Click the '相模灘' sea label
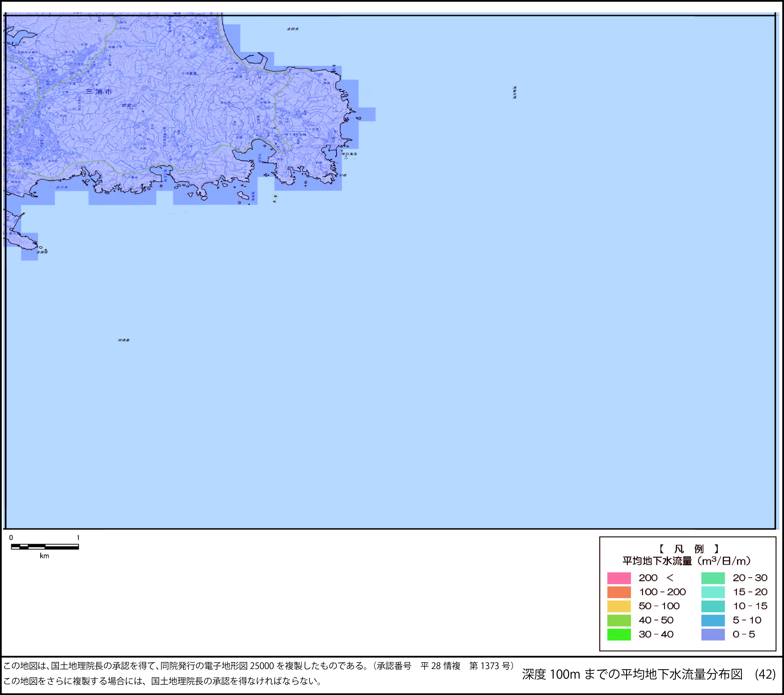Screen dimensions: 784x695 [x=124, y=340]
